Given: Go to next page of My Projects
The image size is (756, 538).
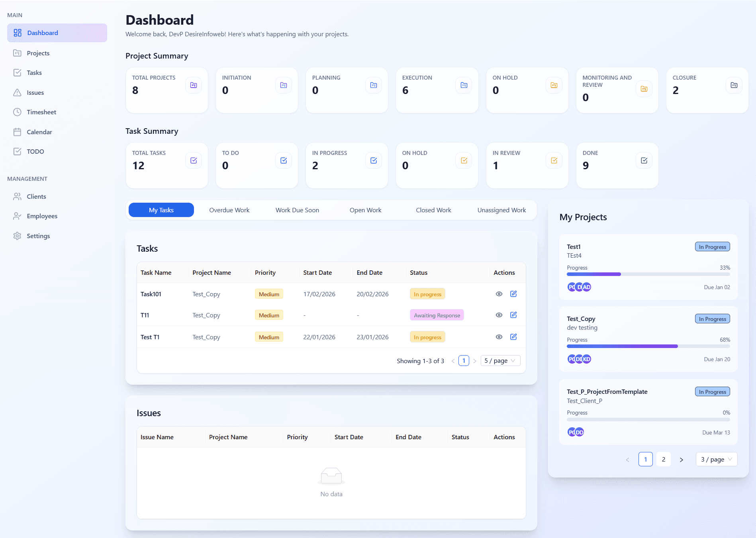Looking at the screenshot, I should 682,460.
